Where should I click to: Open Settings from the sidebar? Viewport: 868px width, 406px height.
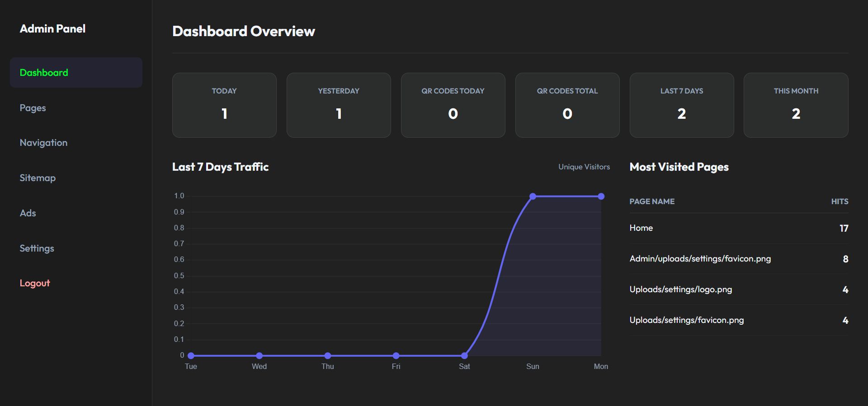37,248
